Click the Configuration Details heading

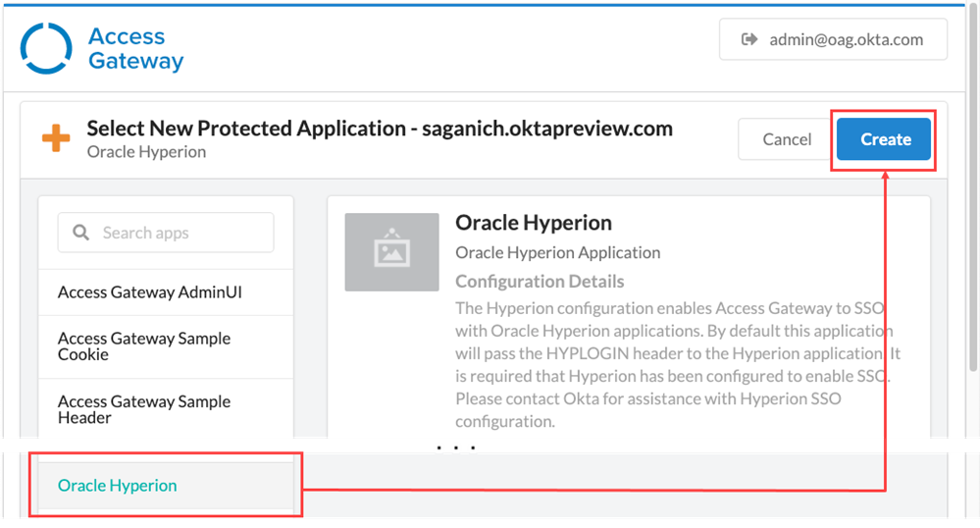[x=540, y=282]
